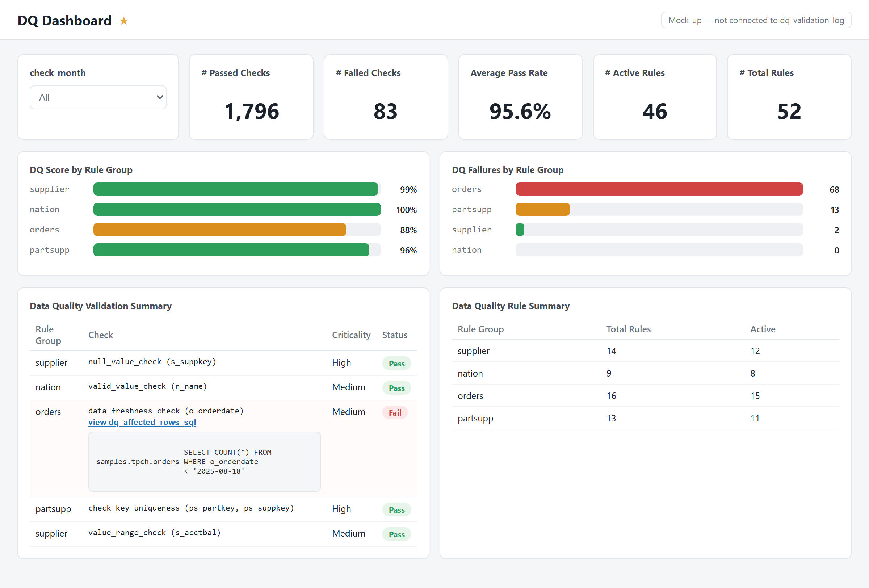This screenshot has height=588, width=869.
Task: Click the Mock-up not connected badge
Action: 756,20
